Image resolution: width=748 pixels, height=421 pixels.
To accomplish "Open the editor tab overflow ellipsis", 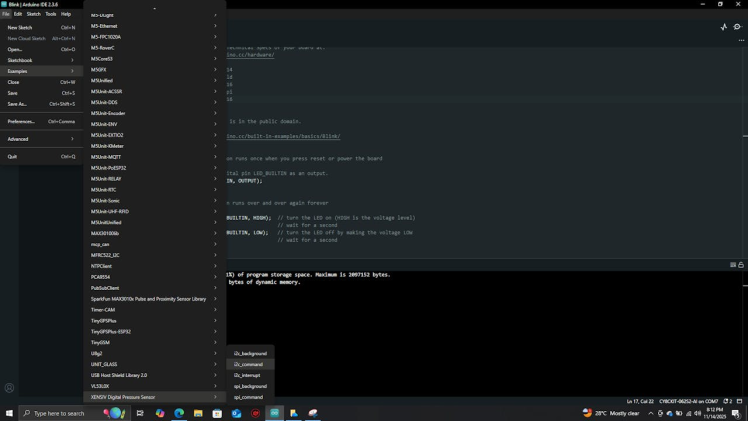I will (741, 41).
